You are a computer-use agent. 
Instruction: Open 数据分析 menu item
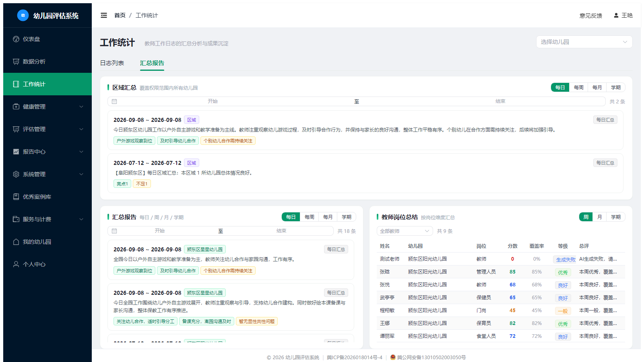[47, 62]
